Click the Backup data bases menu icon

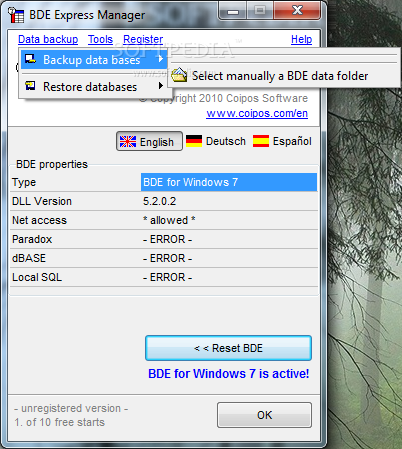pyautogui.click(x=30, y=59)
